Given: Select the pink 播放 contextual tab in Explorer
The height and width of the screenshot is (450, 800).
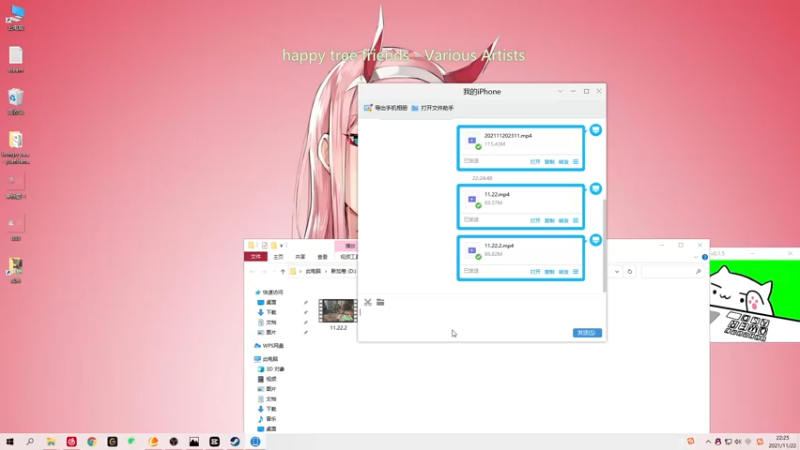Looking at the screenshot, I should (348, 246).
